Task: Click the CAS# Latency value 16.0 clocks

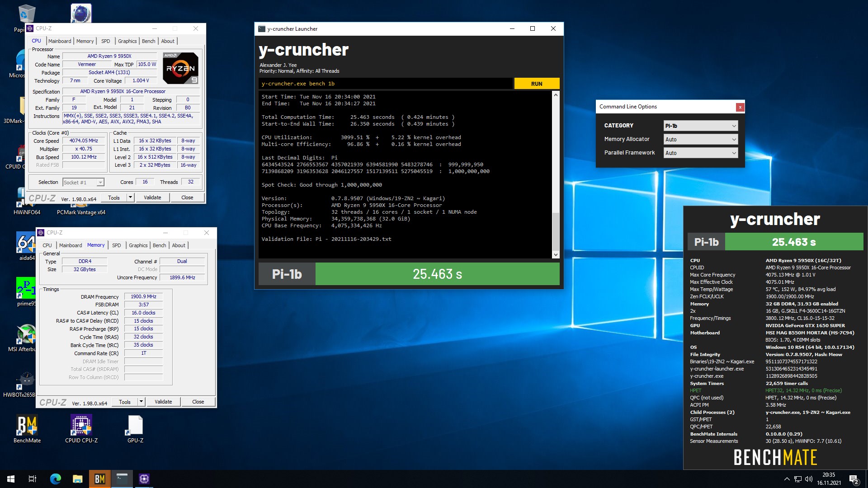Action: (143, 313)
